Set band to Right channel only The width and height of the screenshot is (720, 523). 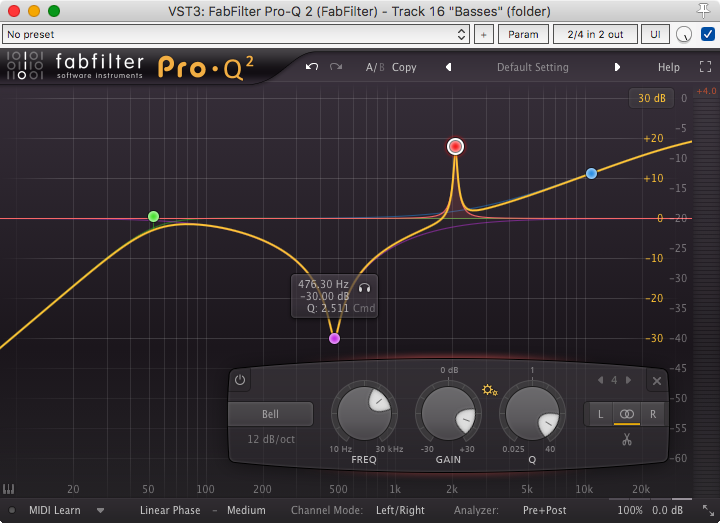coord(652,414)
